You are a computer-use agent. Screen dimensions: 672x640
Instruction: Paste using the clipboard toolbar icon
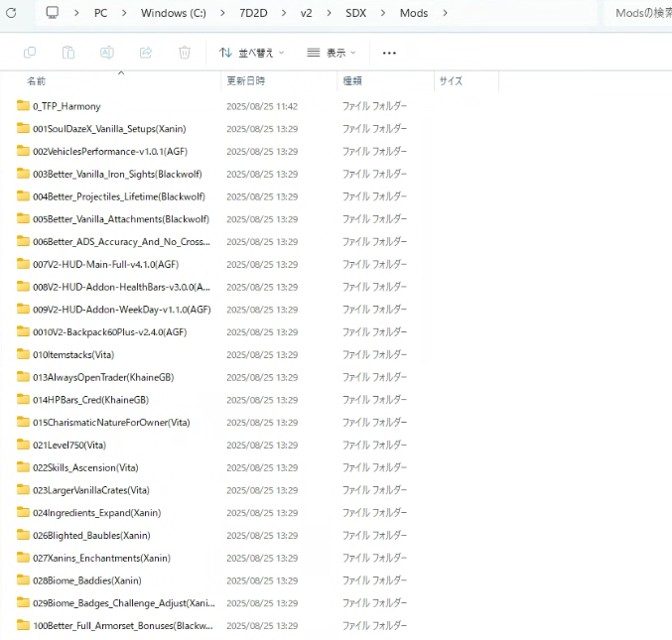tap(68, 53)
